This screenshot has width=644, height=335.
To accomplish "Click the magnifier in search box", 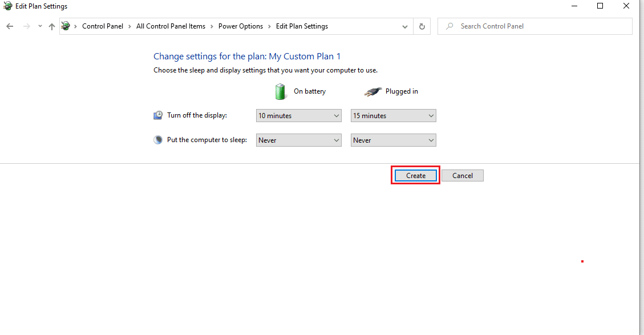I will (449, 26).
